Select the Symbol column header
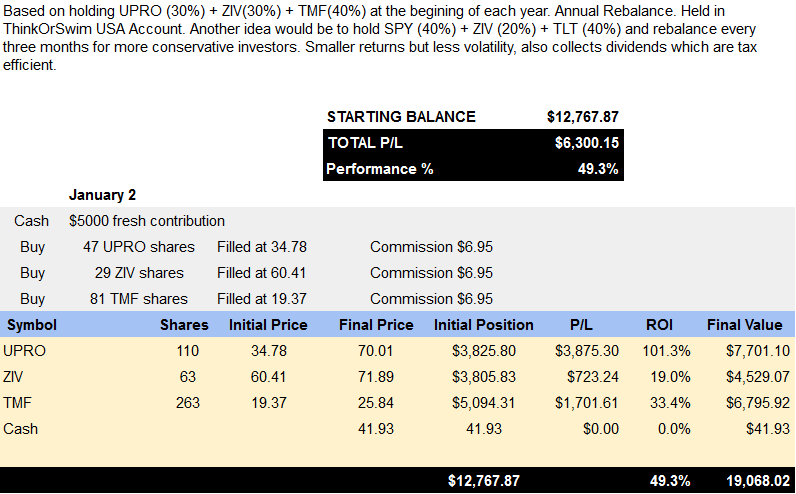The height and width of the screenshot is (494, 796). pyautogui.click(x=31, y=325)
